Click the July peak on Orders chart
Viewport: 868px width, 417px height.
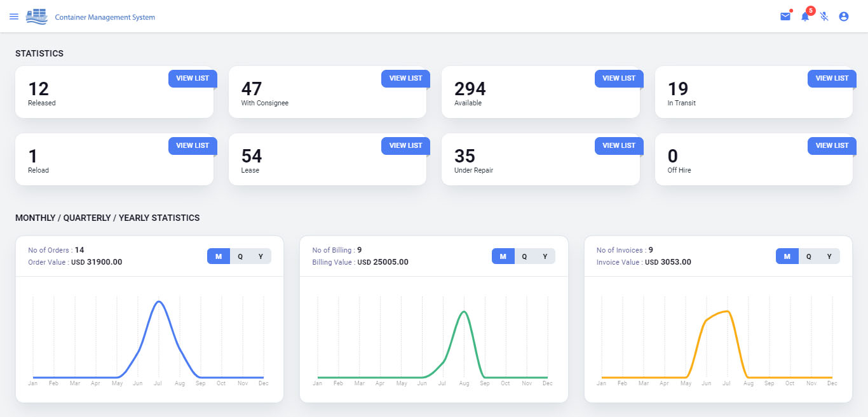pos(158,301)
